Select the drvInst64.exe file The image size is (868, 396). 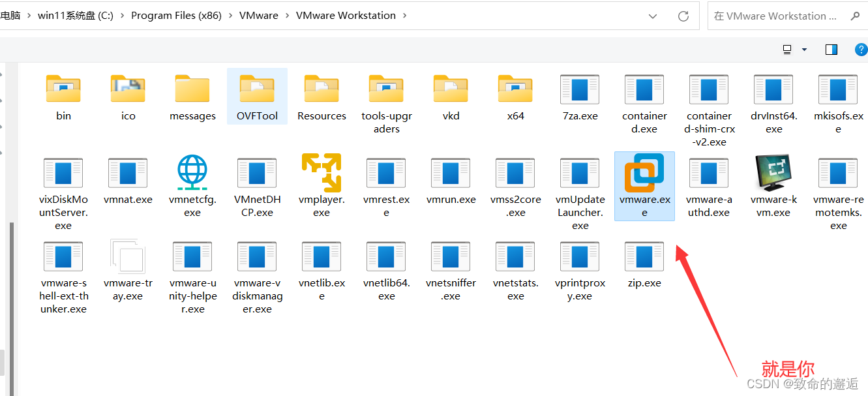[x=773, y=103]
